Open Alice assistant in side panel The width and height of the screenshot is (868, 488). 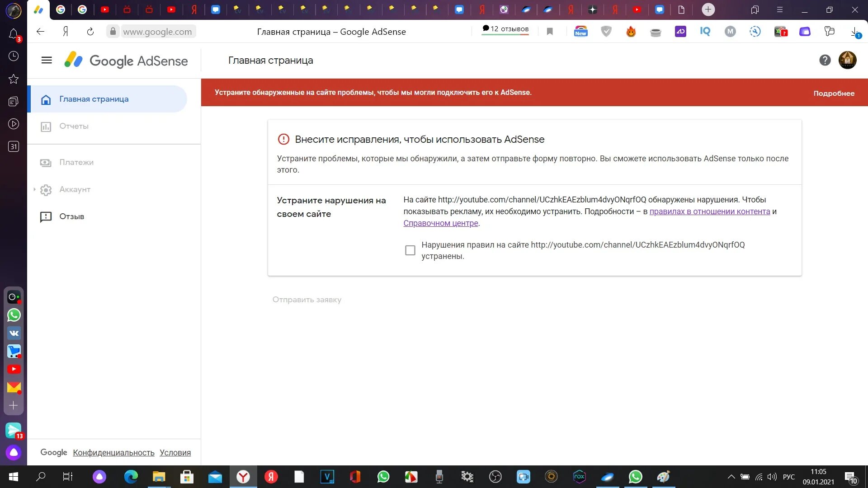(14, 452)
